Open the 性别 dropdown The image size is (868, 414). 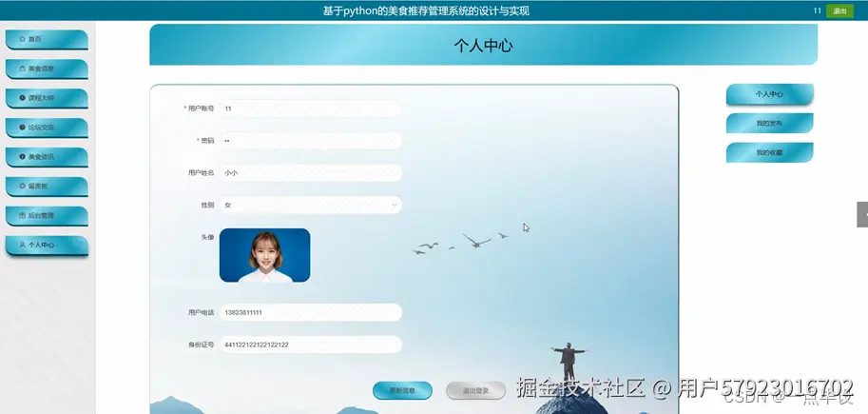tap(311, 205)
